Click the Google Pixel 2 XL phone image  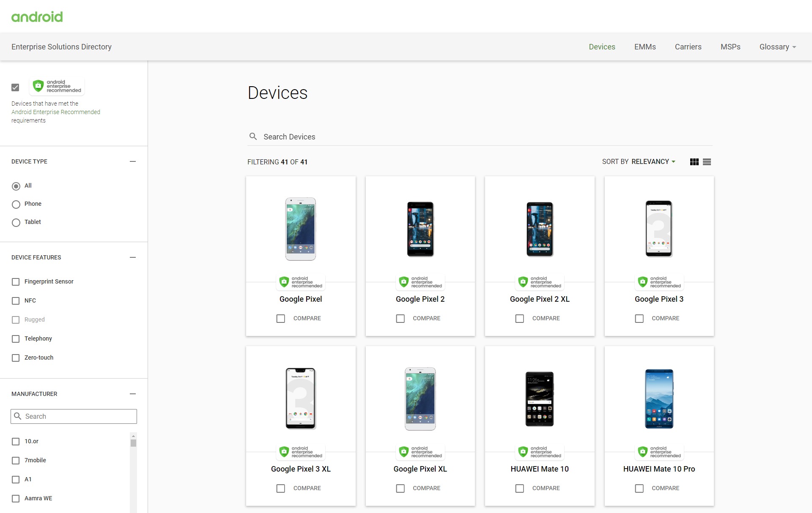[540, 229]
